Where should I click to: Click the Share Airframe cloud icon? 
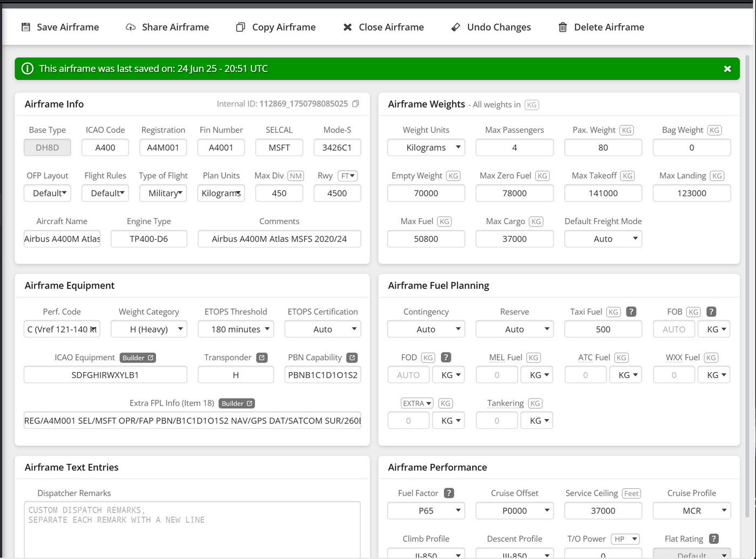(131, 27)
